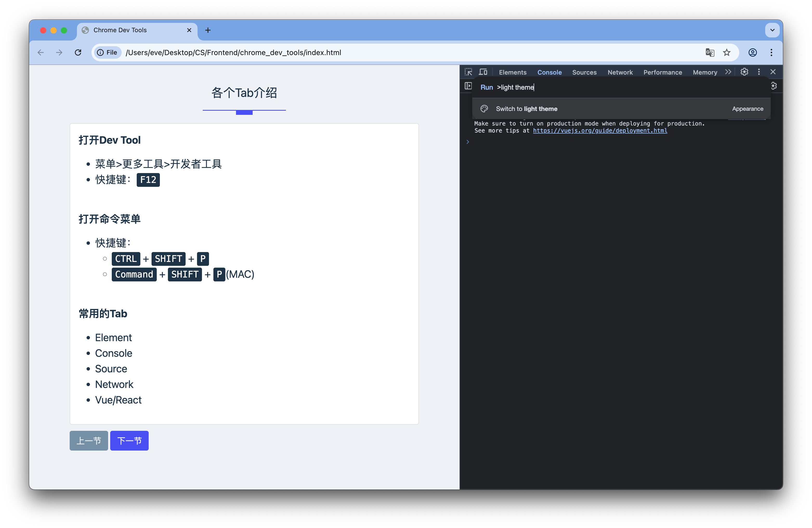Switch to the Network panel
The height and width of the screenshot is (528, 812).
click(620, 72)
